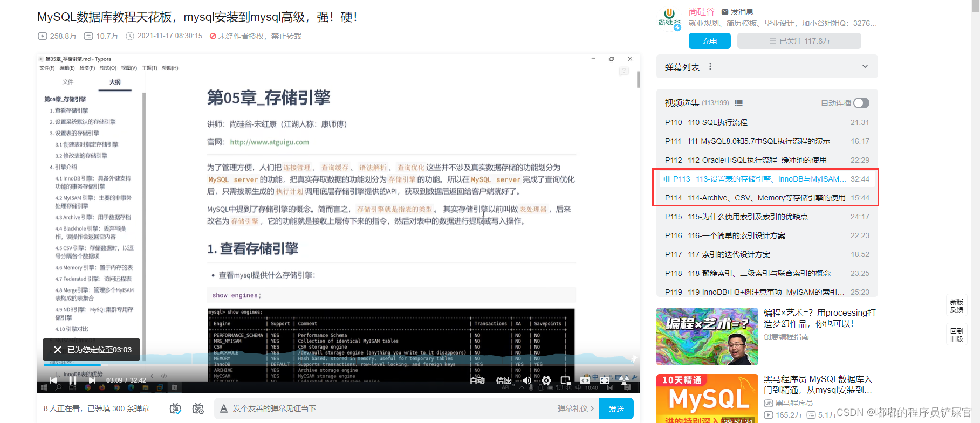Play episode P114 Archive、CSV、Memory

[767, 198]
